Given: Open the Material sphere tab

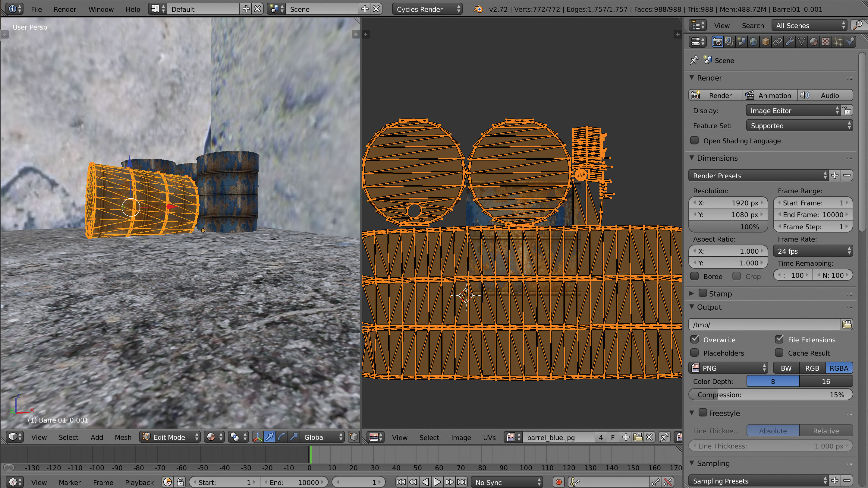Looking at the screenshot, I should pyautogui.click(x=814, y=42).
